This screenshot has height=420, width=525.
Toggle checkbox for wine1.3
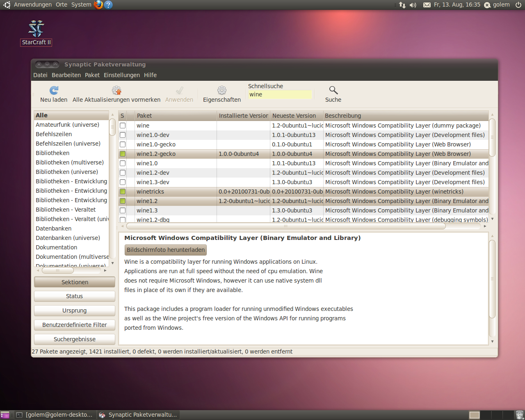point(123,210)
